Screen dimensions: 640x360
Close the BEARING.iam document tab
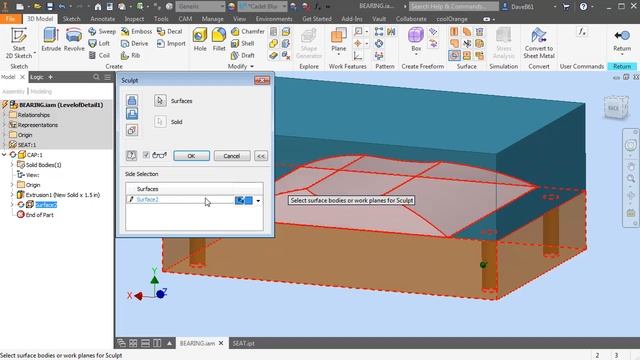[221, 343]
